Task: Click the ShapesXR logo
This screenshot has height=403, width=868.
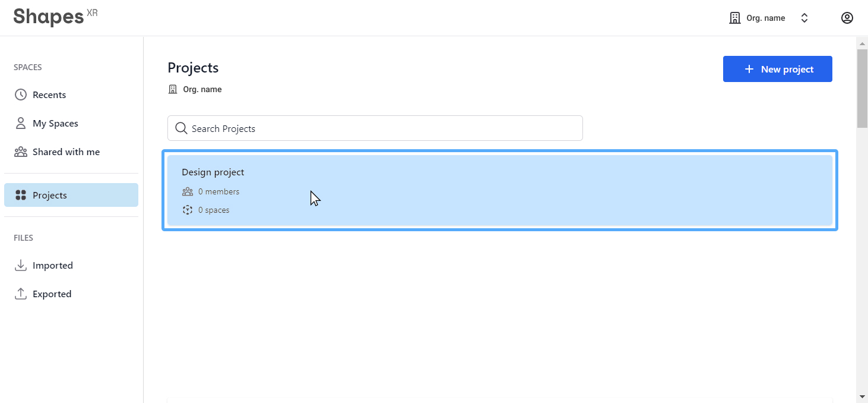Action: coord(55,17)
